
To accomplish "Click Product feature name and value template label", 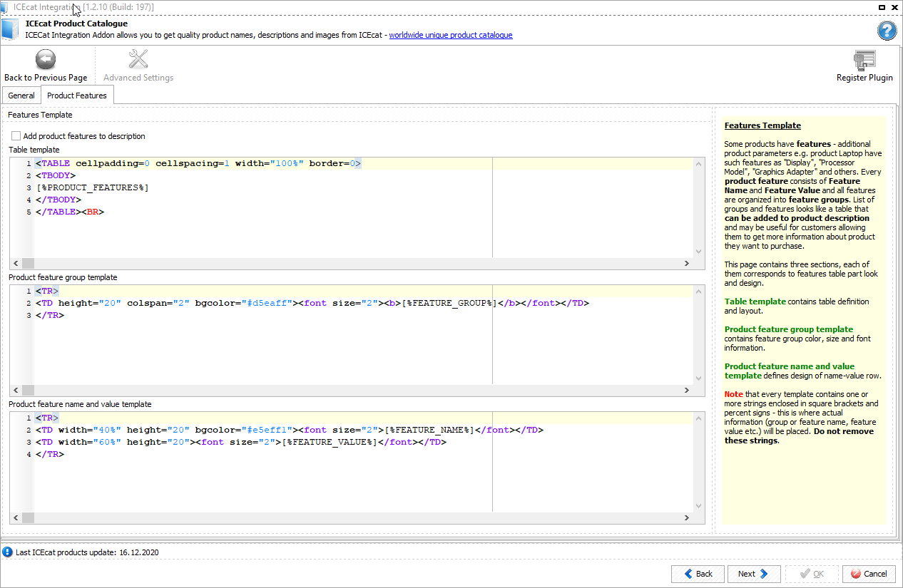I will coord(80,404).
